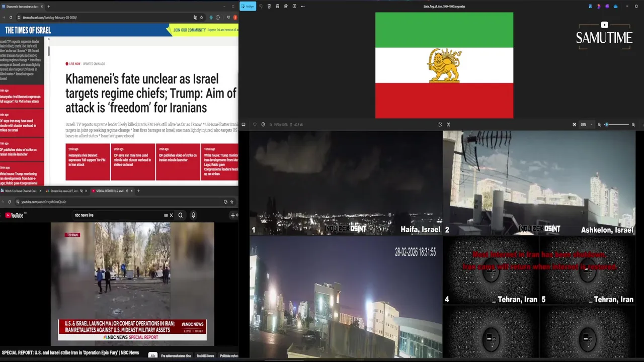Viewport: 644px width, 362px height.
Task: Click The Times of Israel logo
Action: point(28,30)
